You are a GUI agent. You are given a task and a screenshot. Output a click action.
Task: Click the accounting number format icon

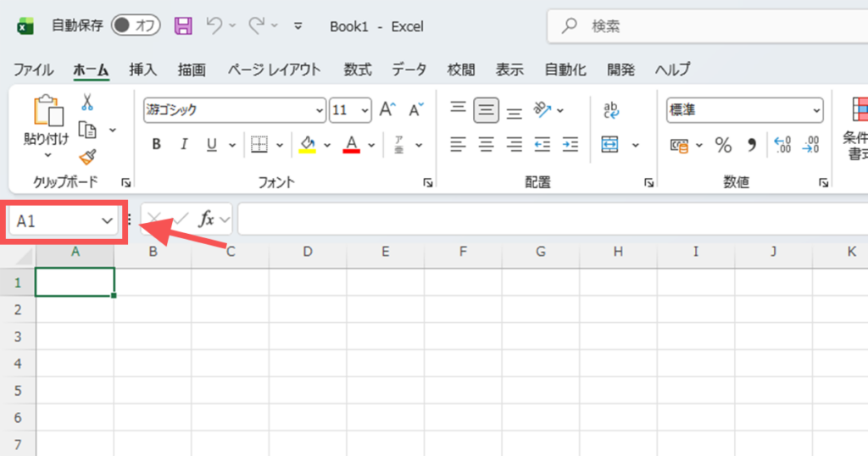click(679, 145)
